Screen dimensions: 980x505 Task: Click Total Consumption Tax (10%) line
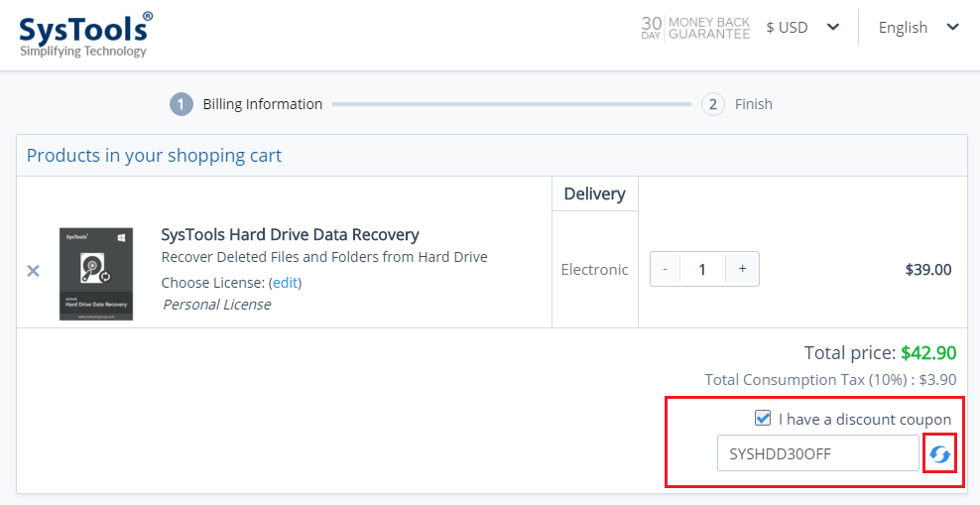(x=830, y=379)
